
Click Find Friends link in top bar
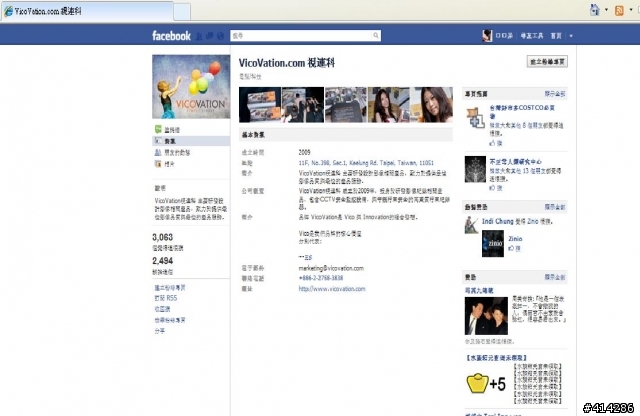pos(531,36)
